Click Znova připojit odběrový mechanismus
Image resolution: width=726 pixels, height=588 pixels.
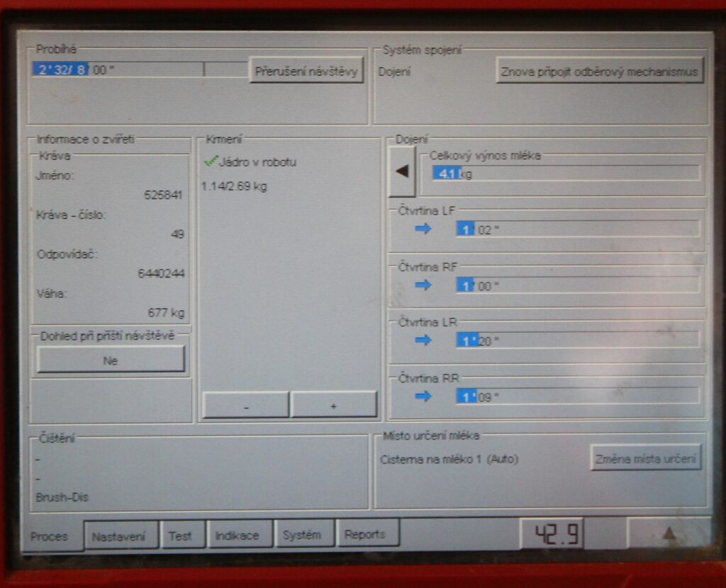tap(599, 71)
